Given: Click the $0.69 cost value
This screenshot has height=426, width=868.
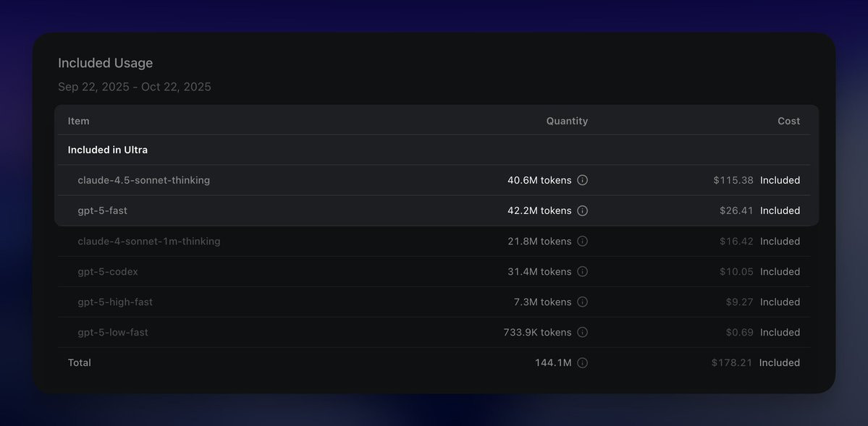Looking at the screenshot, I should click(740, 332).
